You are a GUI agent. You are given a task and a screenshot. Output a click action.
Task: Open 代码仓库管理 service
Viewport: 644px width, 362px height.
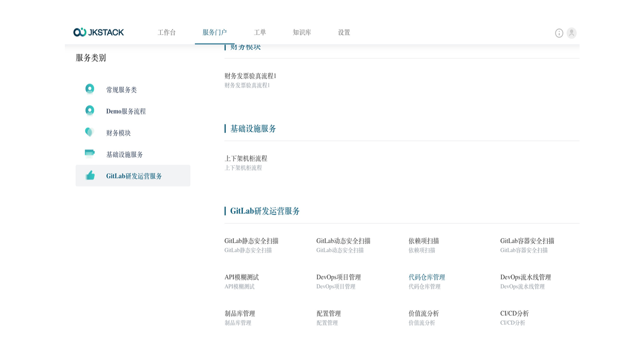(x=427, y=277)
